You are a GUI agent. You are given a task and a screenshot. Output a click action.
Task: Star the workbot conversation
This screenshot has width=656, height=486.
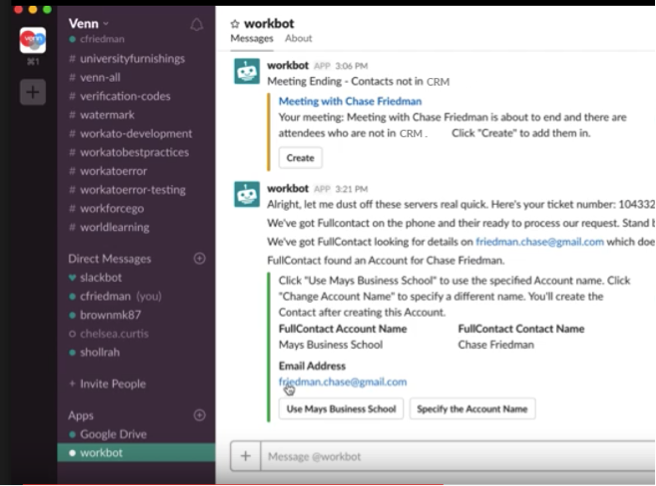tap(235, 24)
